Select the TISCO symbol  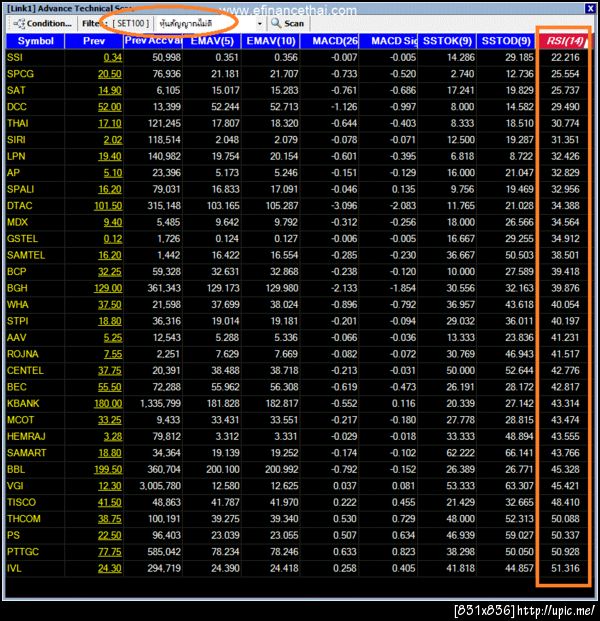click(21, 502)
